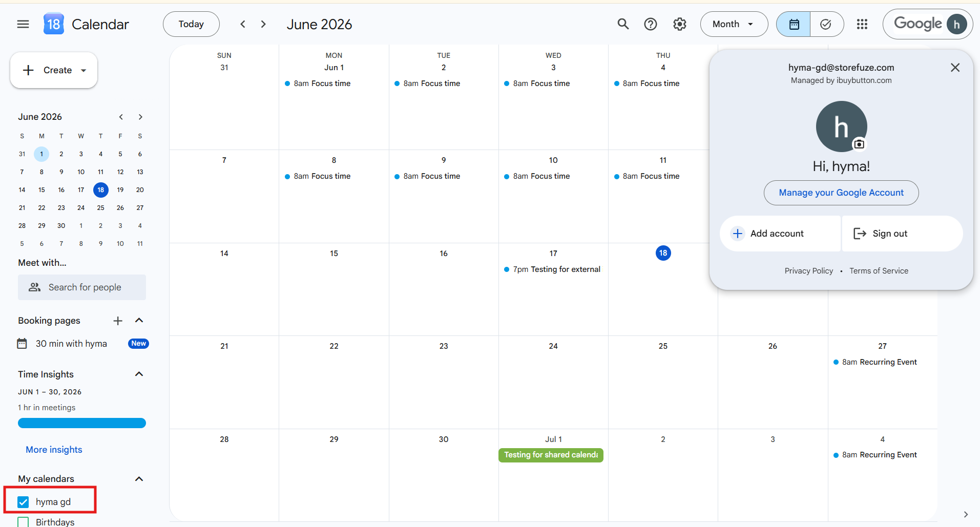The width and height of the screenshot is (980, 527).
Task: Open Focus time event on June 8
Action: click(318, 176)
